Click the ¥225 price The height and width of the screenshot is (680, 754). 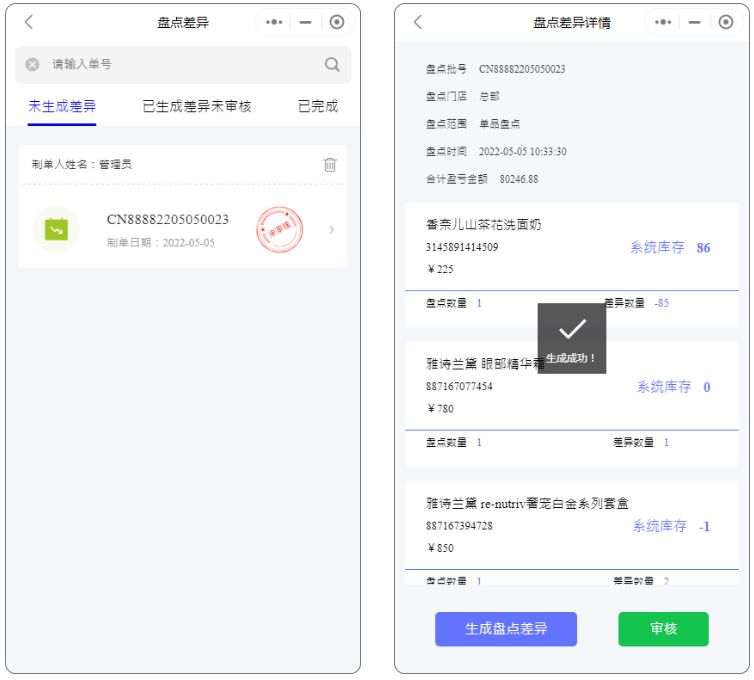[440, 269]
